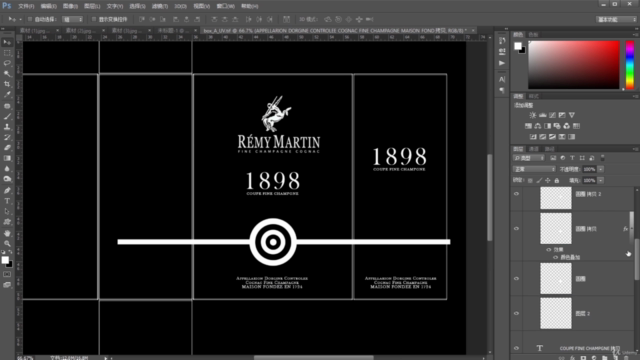Add a Levels adjustment
The height and width of the screenshot is (360, 640).
tap(542, 115)
